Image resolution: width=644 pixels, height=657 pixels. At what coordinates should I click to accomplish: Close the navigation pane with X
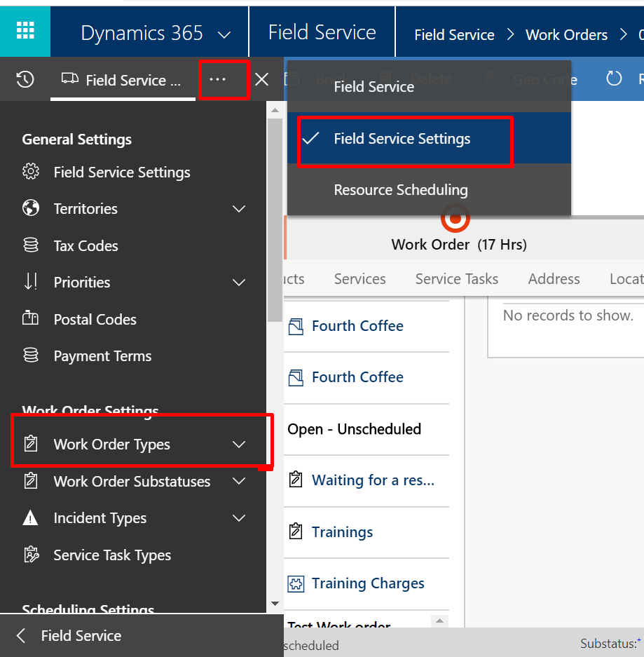click(x=261, y=79)
